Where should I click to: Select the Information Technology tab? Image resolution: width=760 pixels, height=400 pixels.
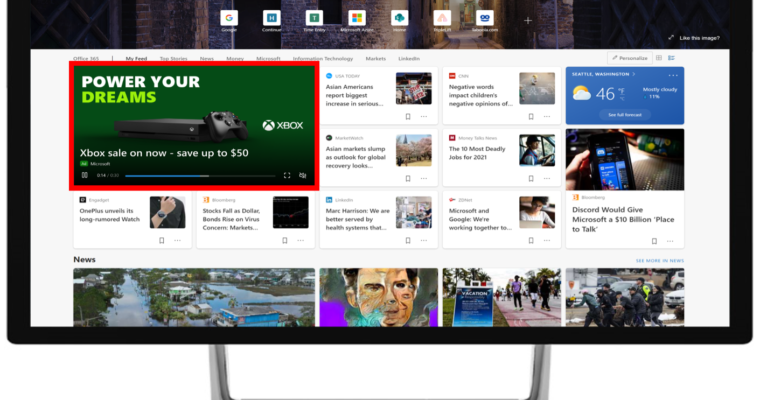(x=323, y=58)
